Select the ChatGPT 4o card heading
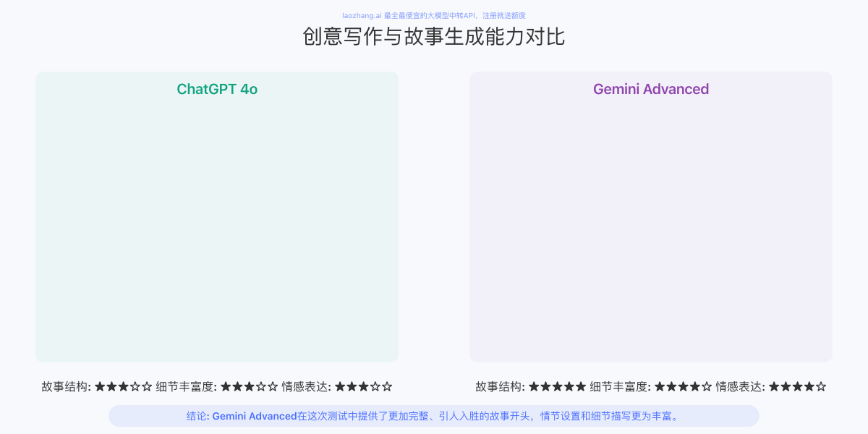 [217, 89]
